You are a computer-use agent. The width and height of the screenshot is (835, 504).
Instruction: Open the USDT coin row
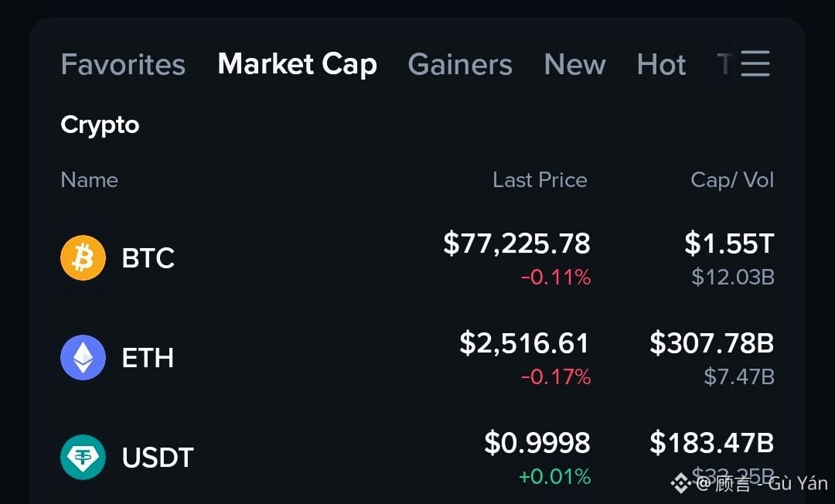click(417, 457)
